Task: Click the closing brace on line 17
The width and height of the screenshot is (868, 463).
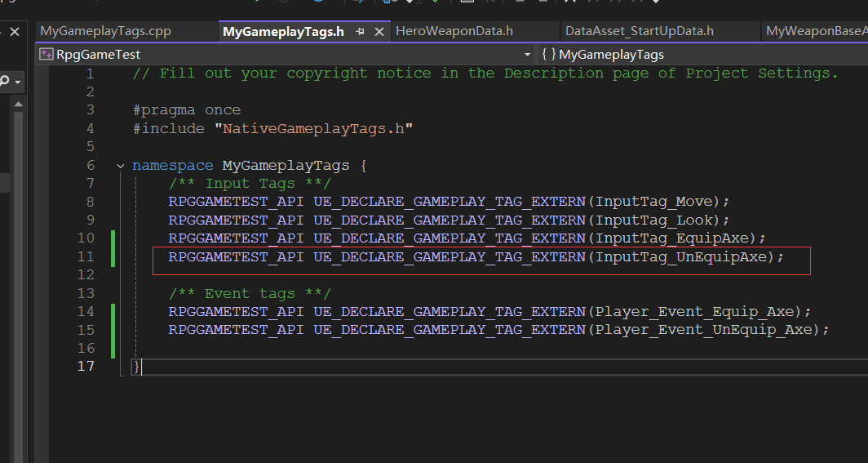Action: (x=136, y=367)
